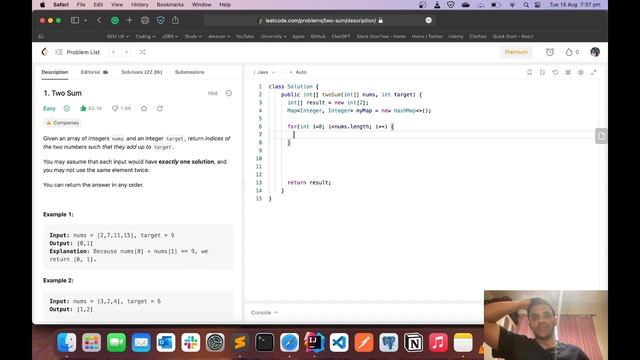640x360 pixels.
Task: Open Visual Studio Code from the dock
Action: tap(339, 342)
